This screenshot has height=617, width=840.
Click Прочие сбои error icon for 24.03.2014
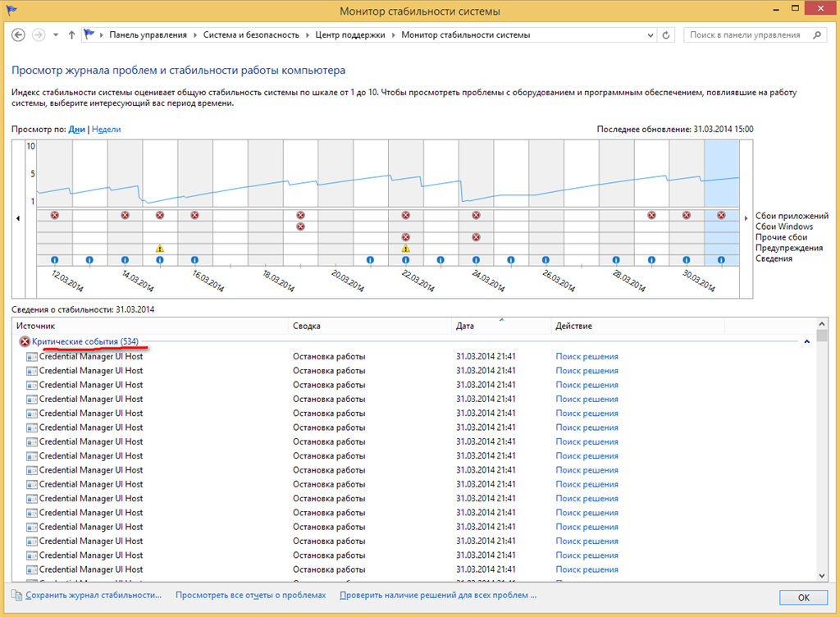(476, 237)
